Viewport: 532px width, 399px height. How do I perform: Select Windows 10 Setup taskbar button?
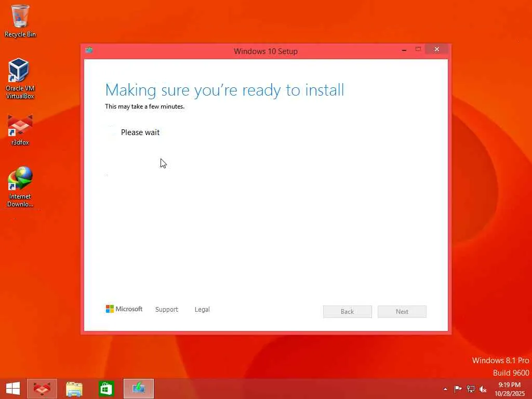[138, 389]
